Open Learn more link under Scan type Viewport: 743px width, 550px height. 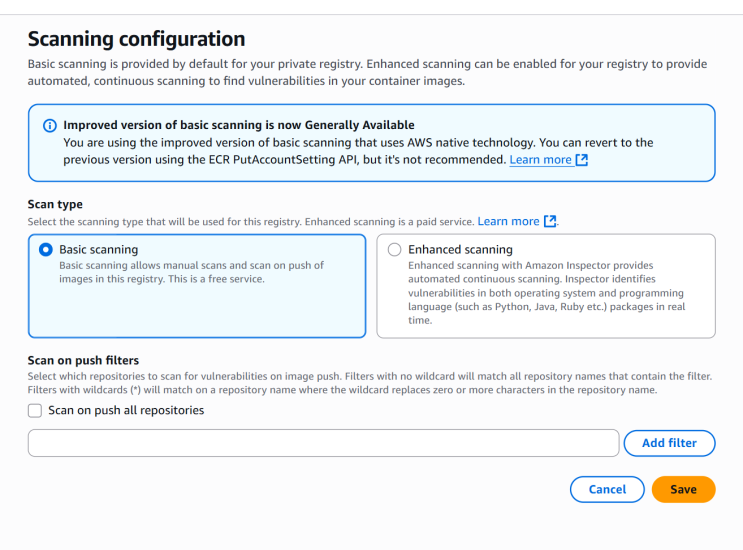pyautogui.click(x=508, y=221)
